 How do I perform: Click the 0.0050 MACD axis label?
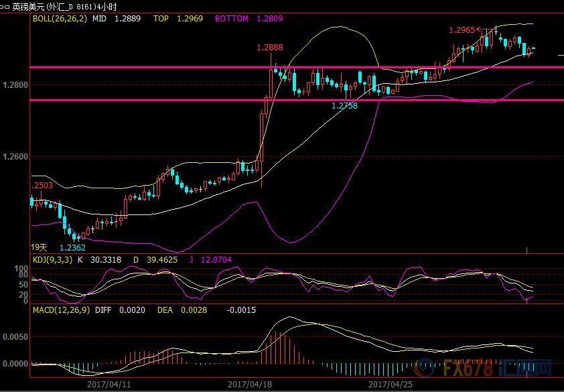coord(15,337)
